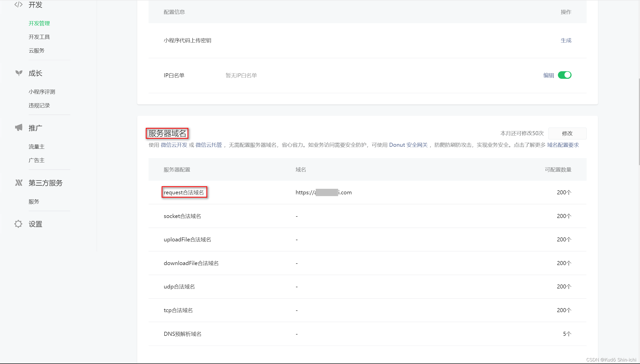This screenshot has width=640, height=364.
Task: Click the tcp合法域名 row label
Action: coord(178,310)
